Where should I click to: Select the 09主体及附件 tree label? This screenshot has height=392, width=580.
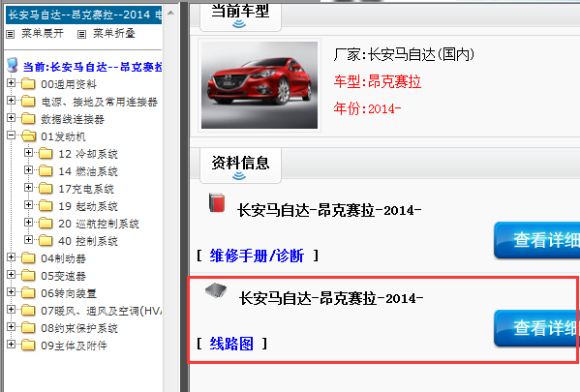tap(74, 346)
